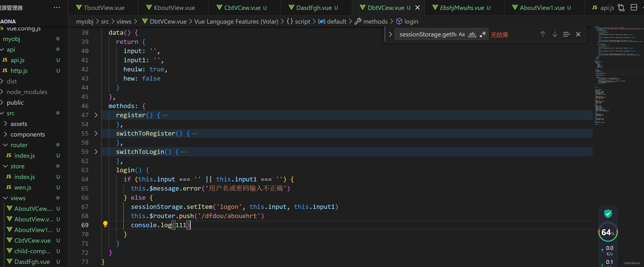Click the split editor layout icon

coord(634,7)
